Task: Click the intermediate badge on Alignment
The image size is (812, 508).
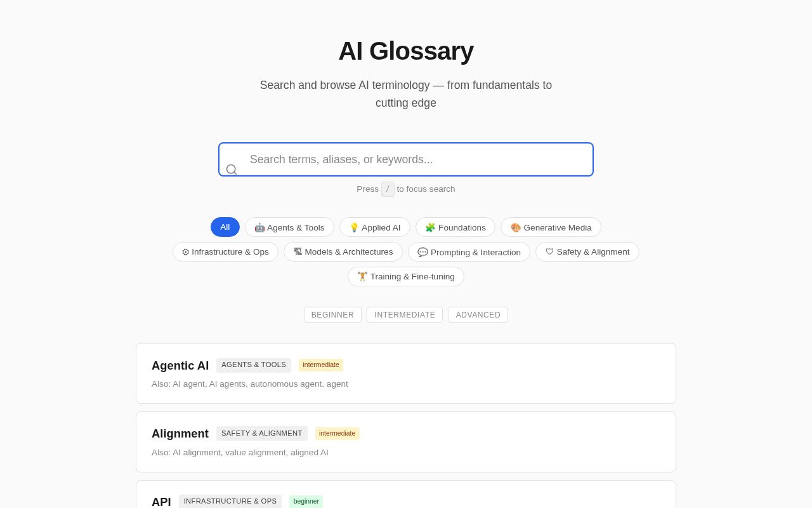Action: click(337, 434)
